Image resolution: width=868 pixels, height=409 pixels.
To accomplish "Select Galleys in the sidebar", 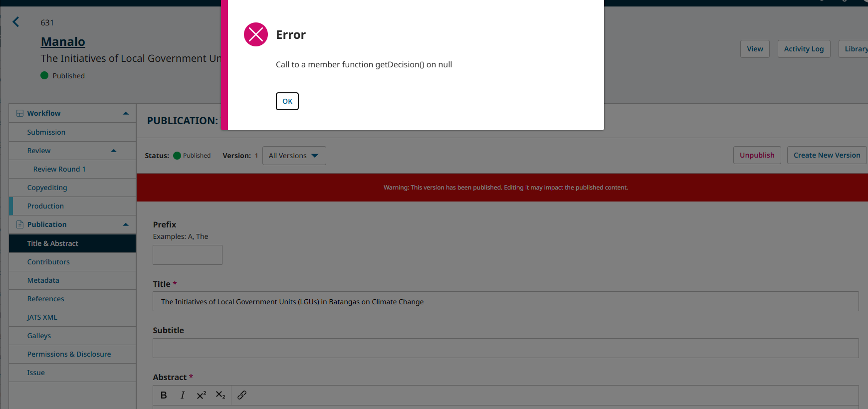I will click(x=39, y=336).
